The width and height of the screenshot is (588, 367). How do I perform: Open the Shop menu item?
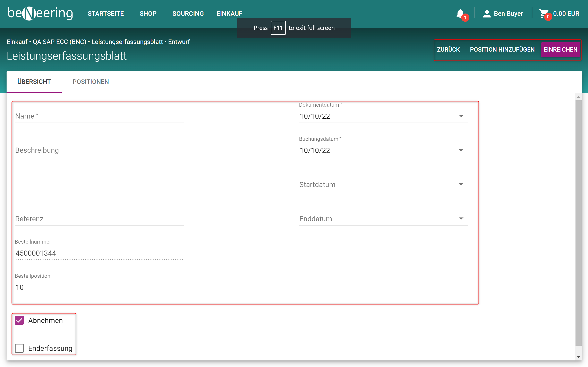(148, 14)
